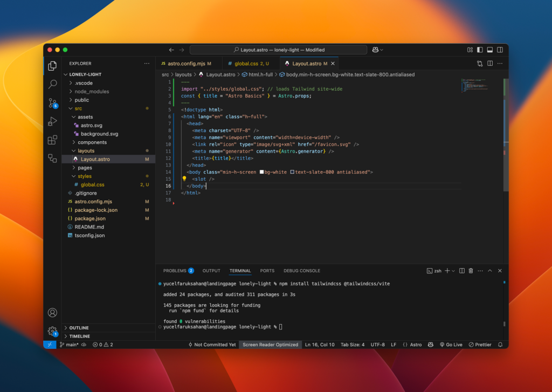Viewport: 552px width, 392px height.
Task: Open the Manage gear icon
Action: 52,331
